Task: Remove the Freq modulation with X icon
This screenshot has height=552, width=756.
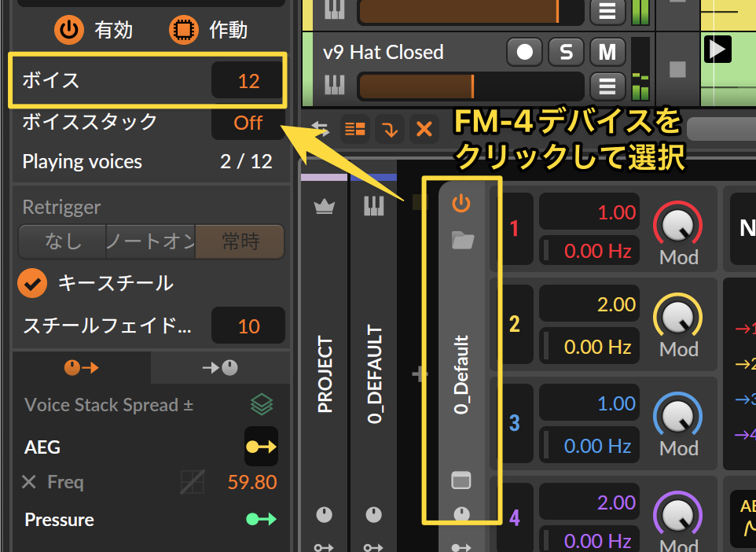Action: [x=29, y=481]
